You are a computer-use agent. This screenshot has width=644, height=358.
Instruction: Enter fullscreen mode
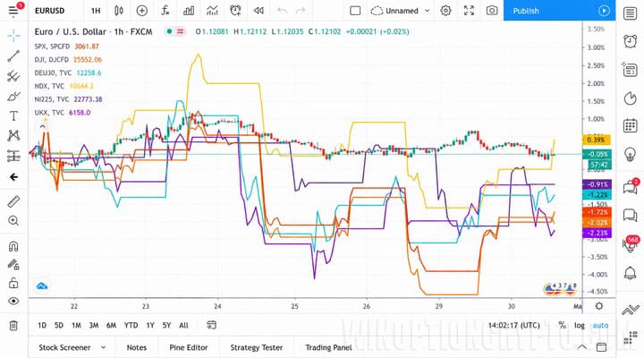pos(469,11)
